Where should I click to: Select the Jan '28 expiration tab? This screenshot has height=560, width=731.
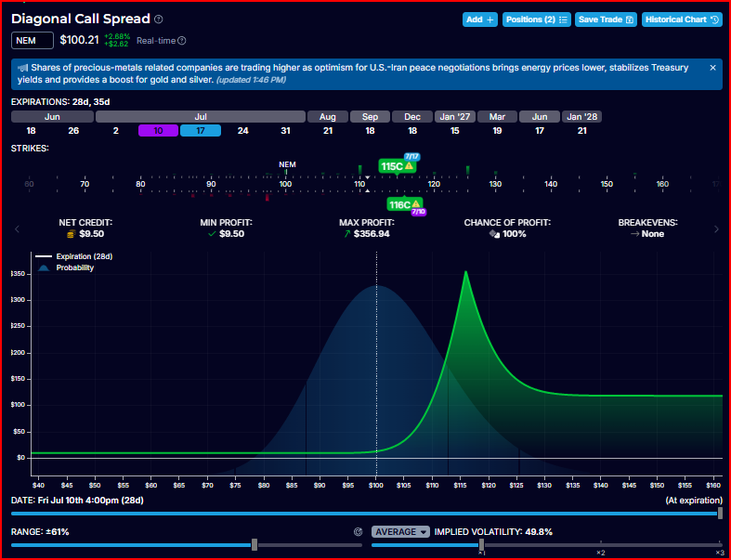tap(581, 117)
